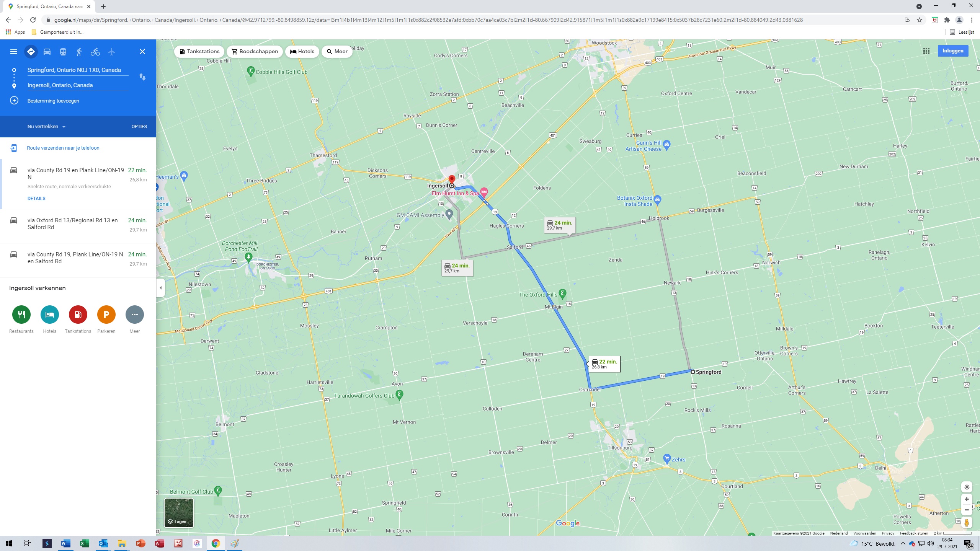The image size is (980, 551).
Task: Reload the browser page
Action: coord(33,20)
